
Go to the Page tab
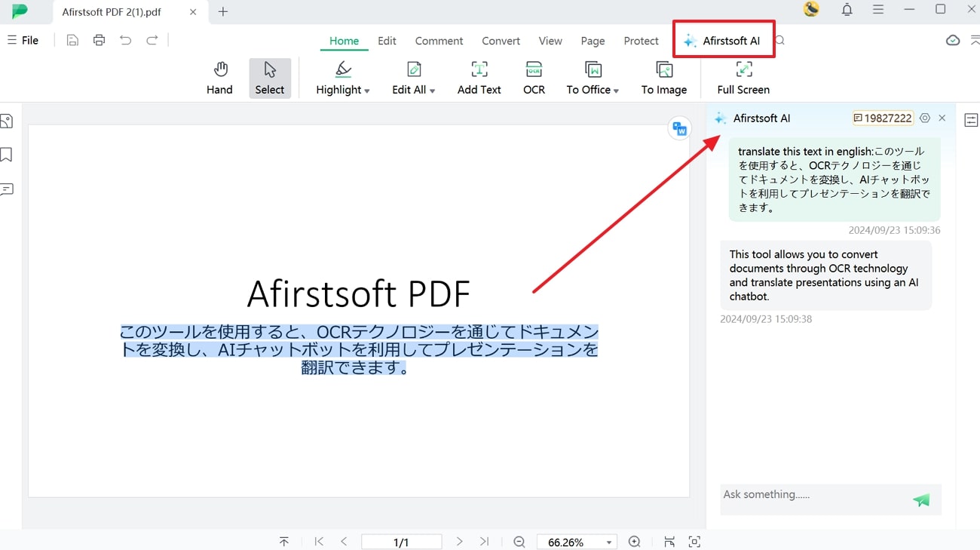tap(593, 41)
